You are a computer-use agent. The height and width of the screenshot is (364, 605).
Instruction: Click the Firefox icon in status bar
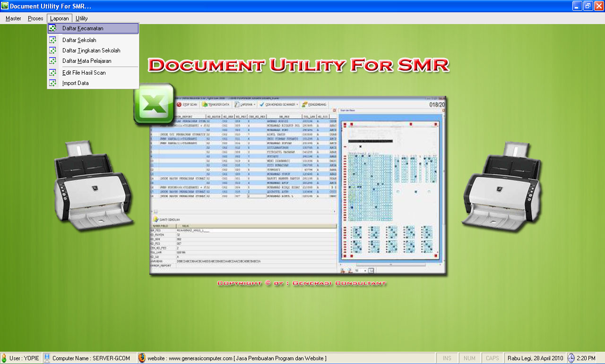click(x=142, y=358)
